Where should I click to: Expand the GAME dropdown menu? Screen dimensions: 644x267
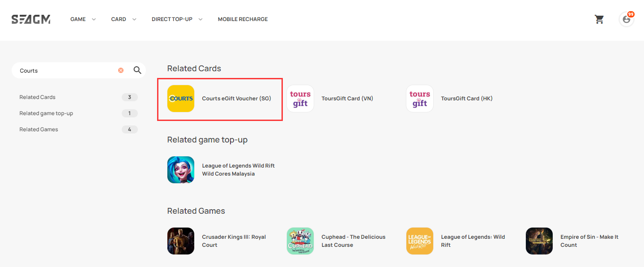83,19
